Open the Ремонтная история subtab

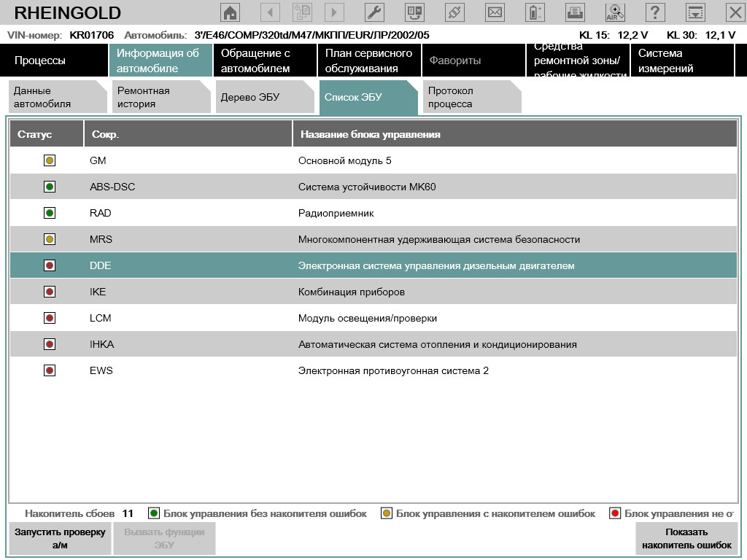point(161,97)
